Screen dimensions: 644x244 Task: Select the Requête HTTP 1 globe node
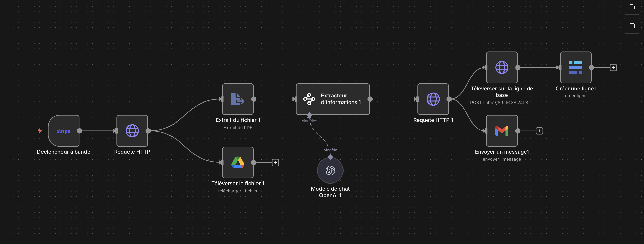point(433,99)
